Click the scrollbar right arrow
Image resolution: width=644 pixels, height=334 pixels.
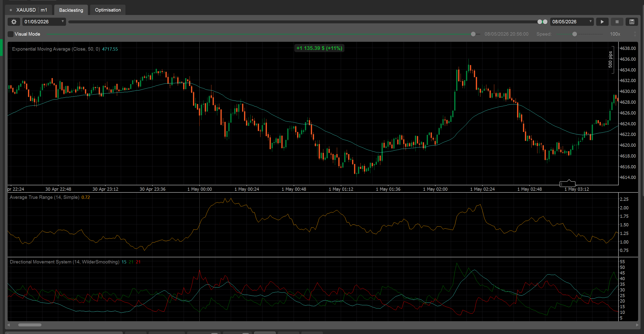(637, 325)
